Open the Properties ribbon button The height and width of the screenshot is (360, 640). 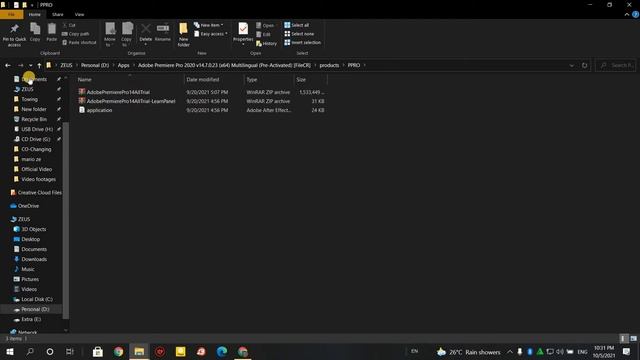(x=243, y=33)
